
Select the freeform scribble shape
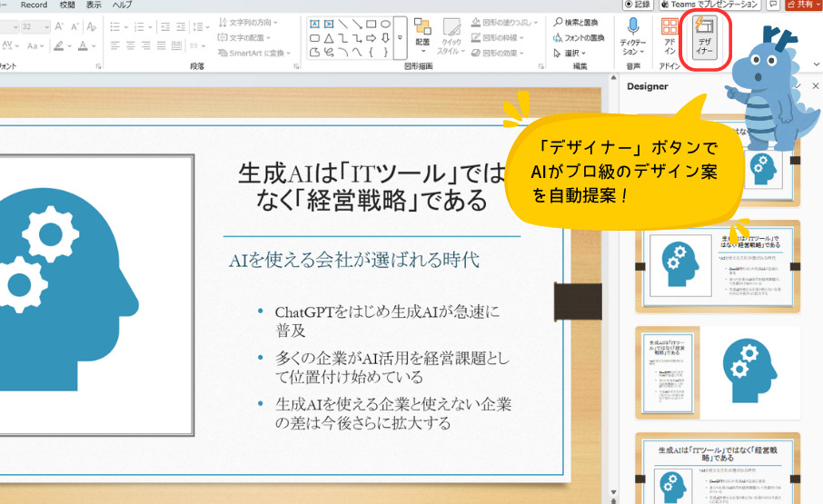click(x=329, y=52)
